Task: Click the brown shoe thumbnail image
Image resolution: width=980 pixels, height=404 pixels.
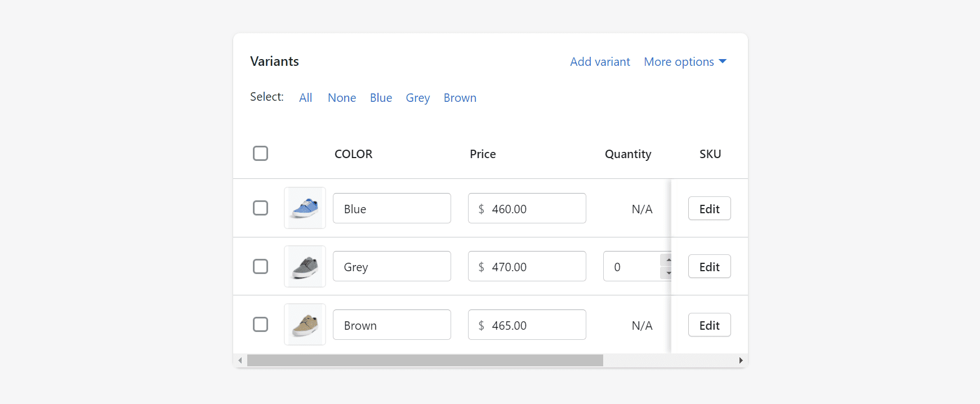Action: click(x=305, y=325)
